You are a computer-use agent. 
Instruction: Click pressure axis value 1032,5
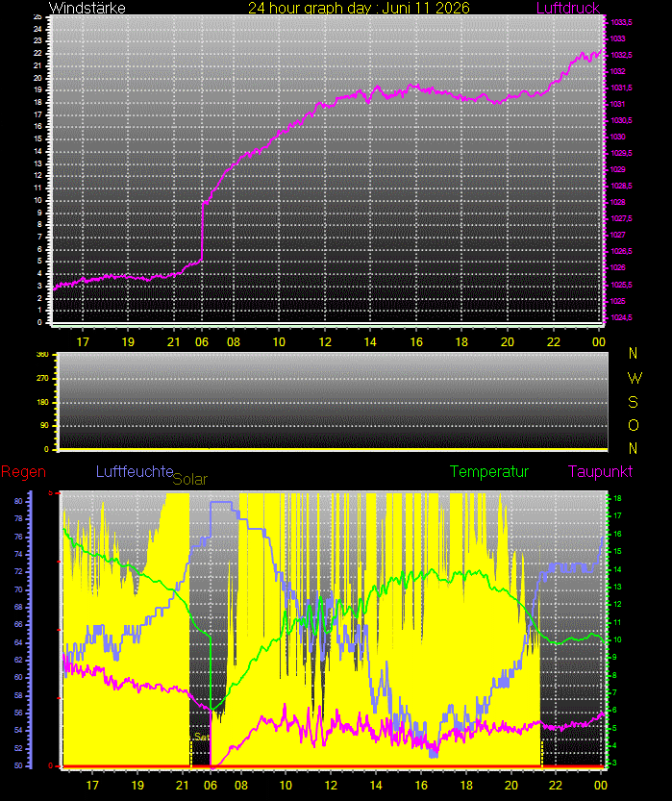621,55
